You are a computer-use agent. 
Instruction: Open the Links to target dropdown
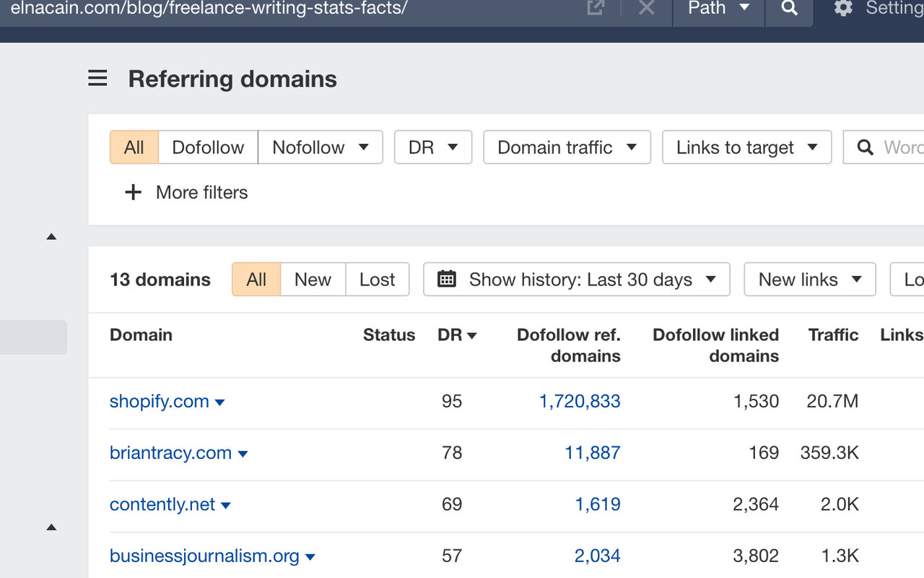click(x=747, y=147)
